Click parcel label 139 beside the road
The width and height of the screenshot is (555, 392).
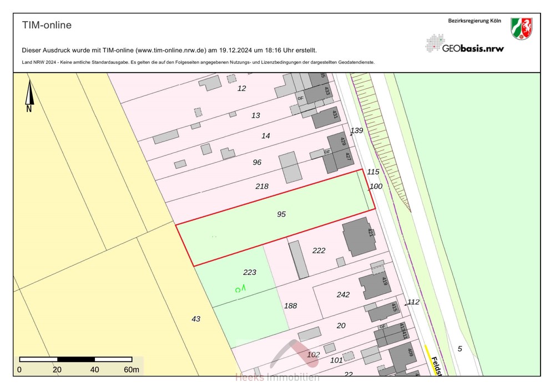click(356, 130)
